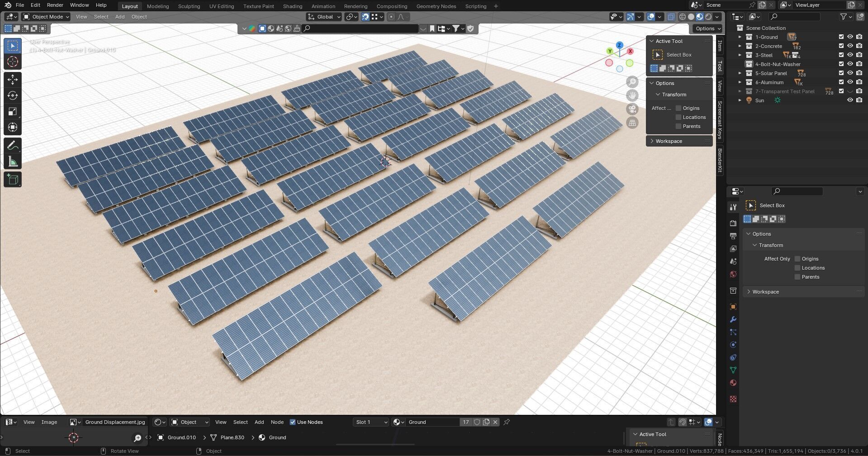This screenshot has width=868, height=456.
Task: Open the World properties tab
Action: point(733,274)
